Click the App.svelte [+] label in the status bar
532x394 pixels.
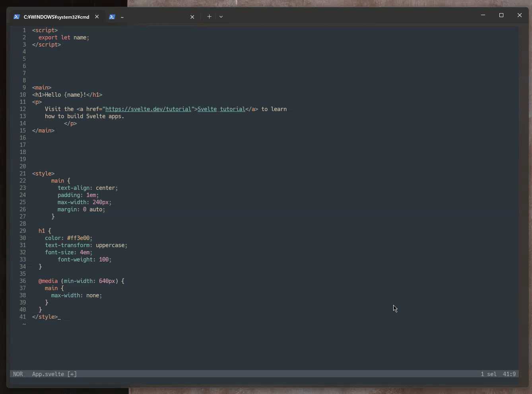[x=54, y=374]
